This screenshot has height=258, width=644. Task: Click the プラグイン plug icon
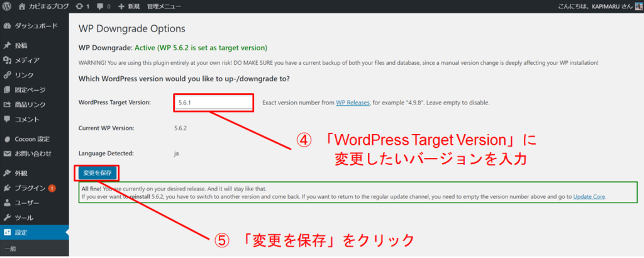7,188
